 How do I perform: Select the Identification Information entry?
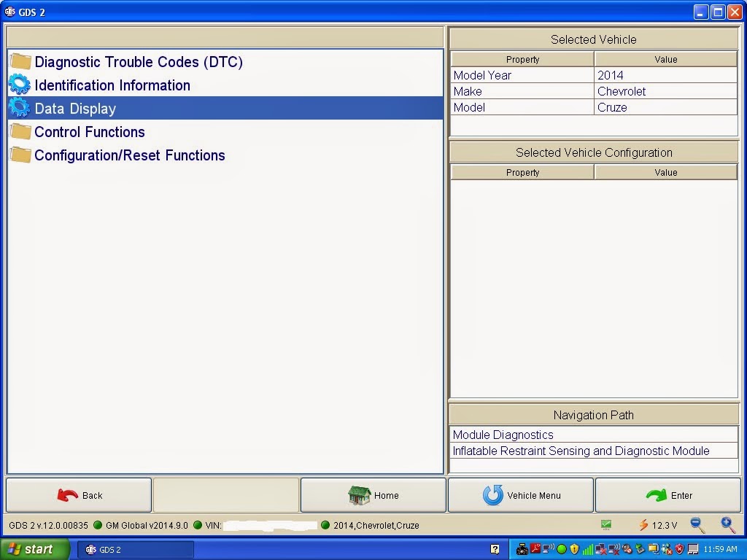pos(225,85)
